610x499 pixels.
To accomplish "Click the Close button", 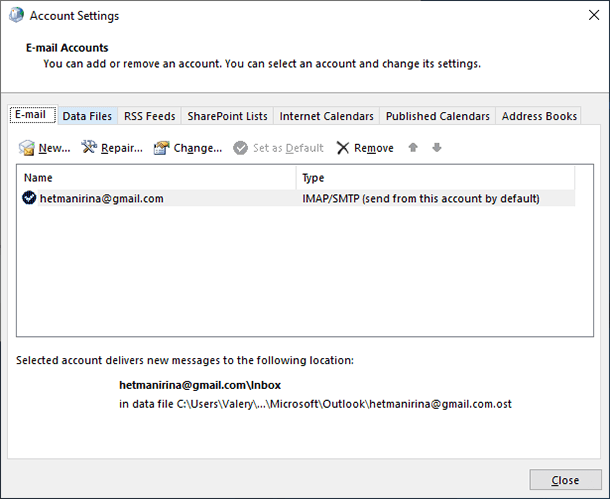I will click(565, 480).
